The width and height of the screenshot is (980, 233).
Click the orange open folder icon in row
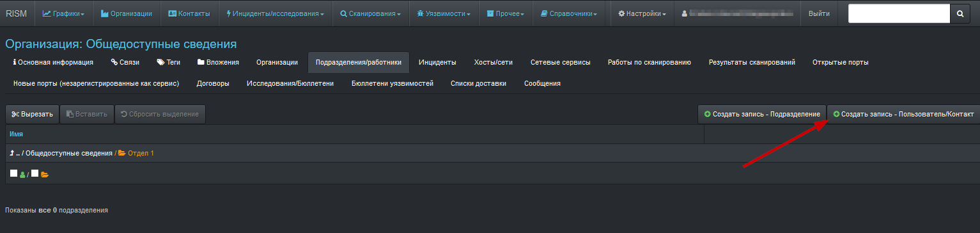pos(45,174)
